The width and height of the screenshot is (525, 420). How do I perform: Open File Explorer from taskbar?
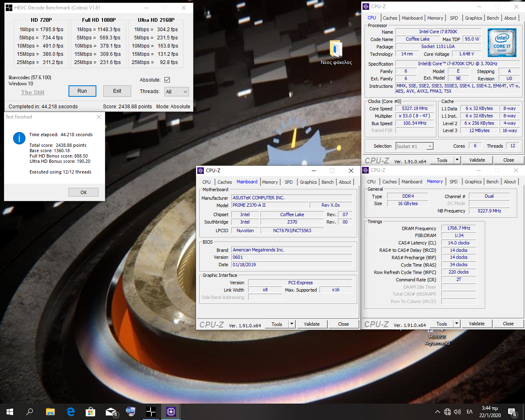tap(50, 412)
